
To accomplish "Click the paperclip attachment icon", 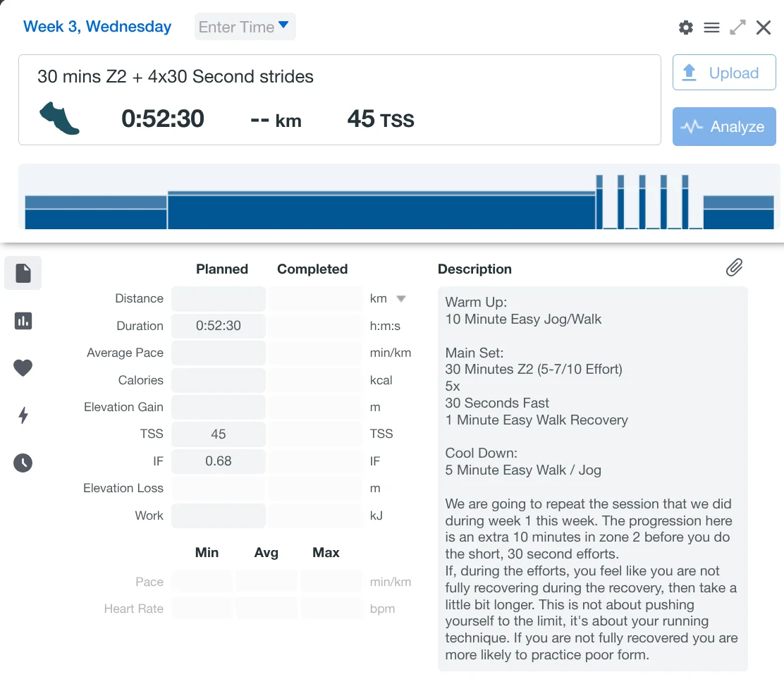I will pos(734,267).
